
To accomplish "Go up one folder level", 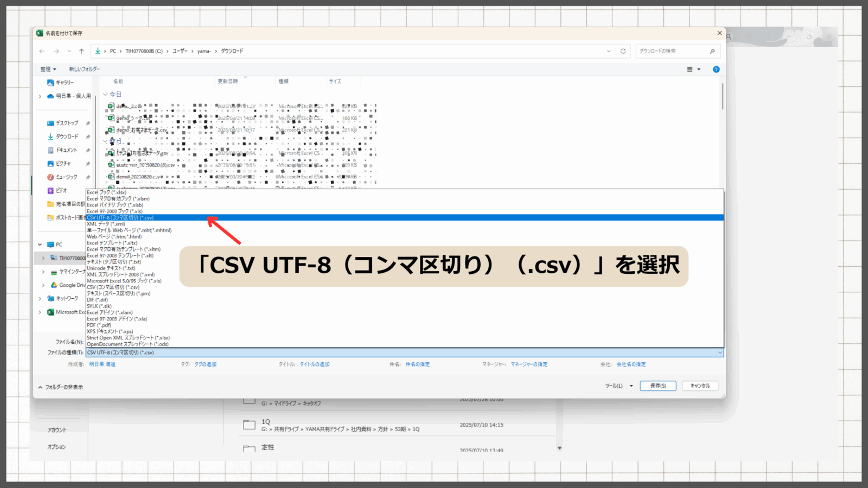I will pos(81,51).
